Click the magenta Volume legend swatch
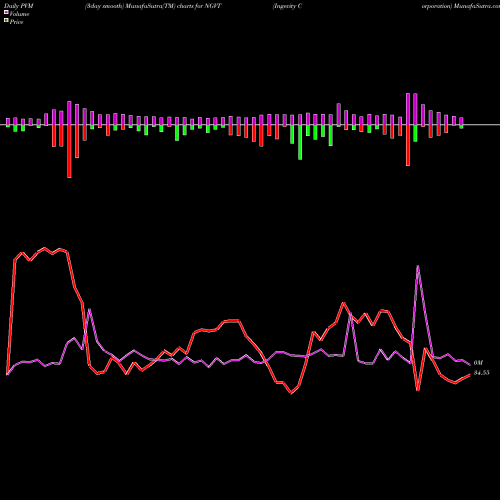Screen dimensions: 500x500 (6, 12)
